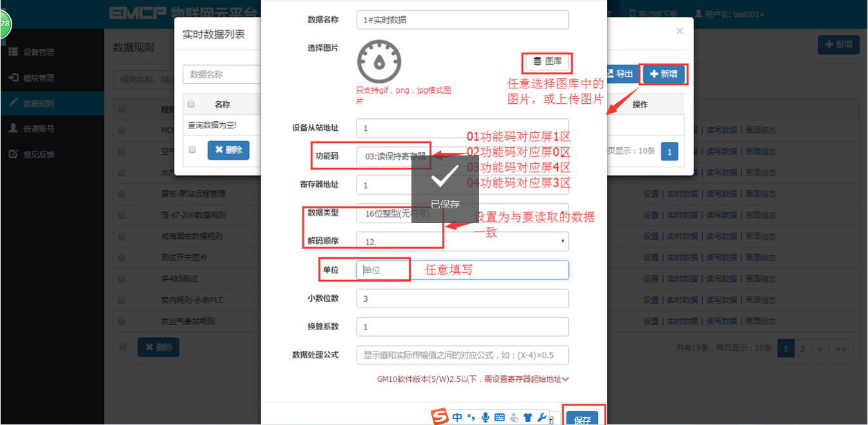
Task: Expand the GM10软件版本 register start address section
Action: coord(473,379)
